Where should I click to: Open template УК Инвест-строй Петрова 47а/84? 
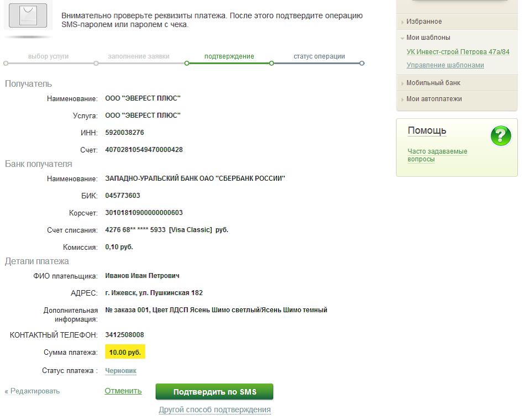(458, 52)
